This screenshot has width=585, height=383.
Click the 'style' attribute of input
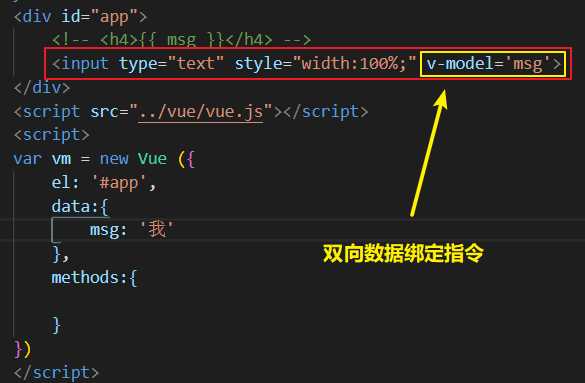coord(258,63)
